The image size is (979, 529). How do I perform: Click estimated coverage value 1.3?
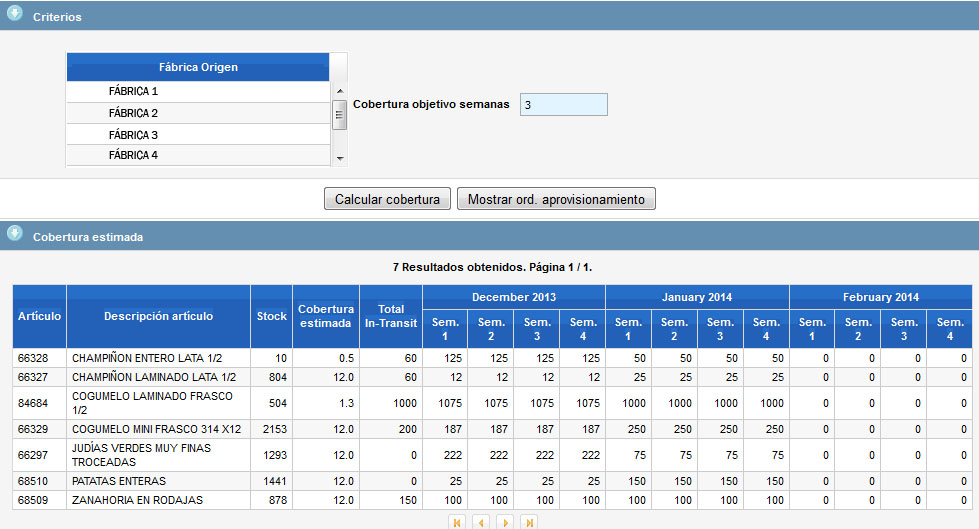click(x=347, y=403)
